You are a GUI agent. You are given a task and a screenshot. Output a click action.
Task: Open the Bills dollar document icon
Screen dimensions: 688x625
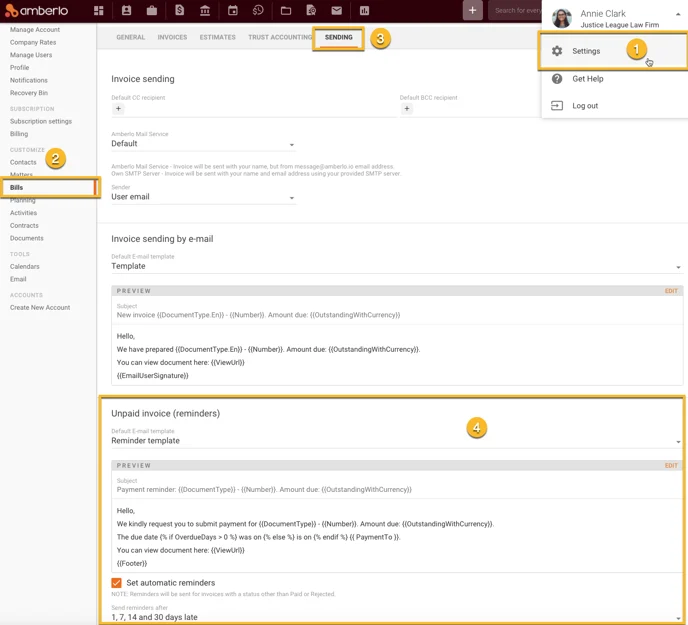point(179,11)
